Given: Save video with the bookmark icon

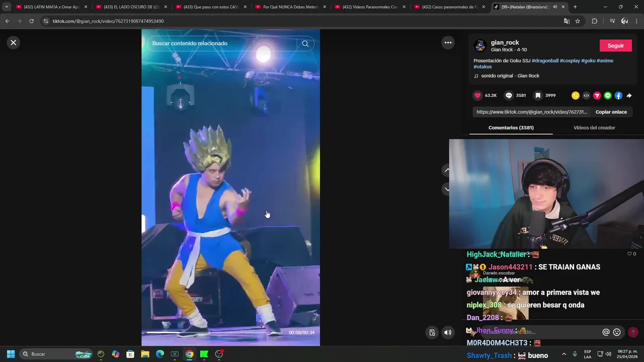Looking at the screenshot, I should pos(538,96).
